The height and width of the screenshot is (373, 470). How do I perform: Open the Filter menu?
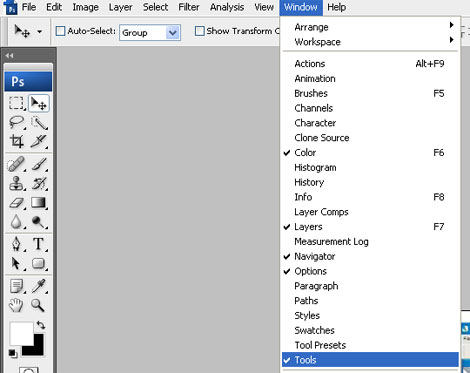(189, 7)
